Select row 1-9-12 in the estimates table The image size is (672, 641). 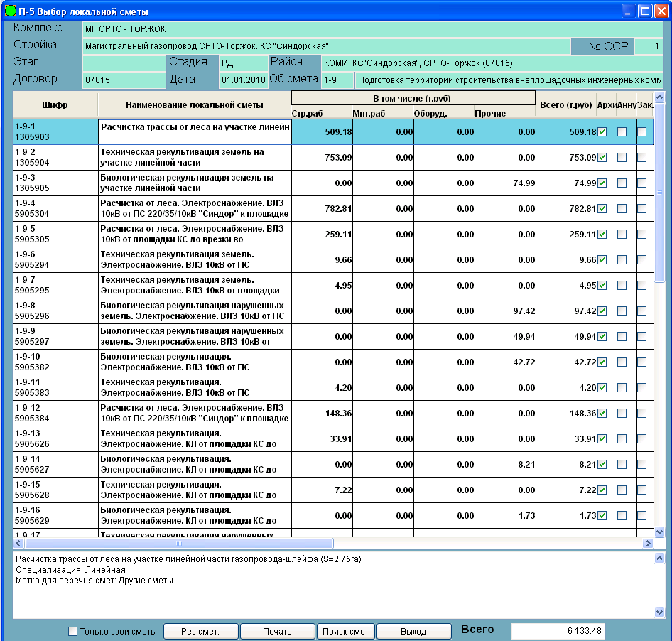pos(55,414)
